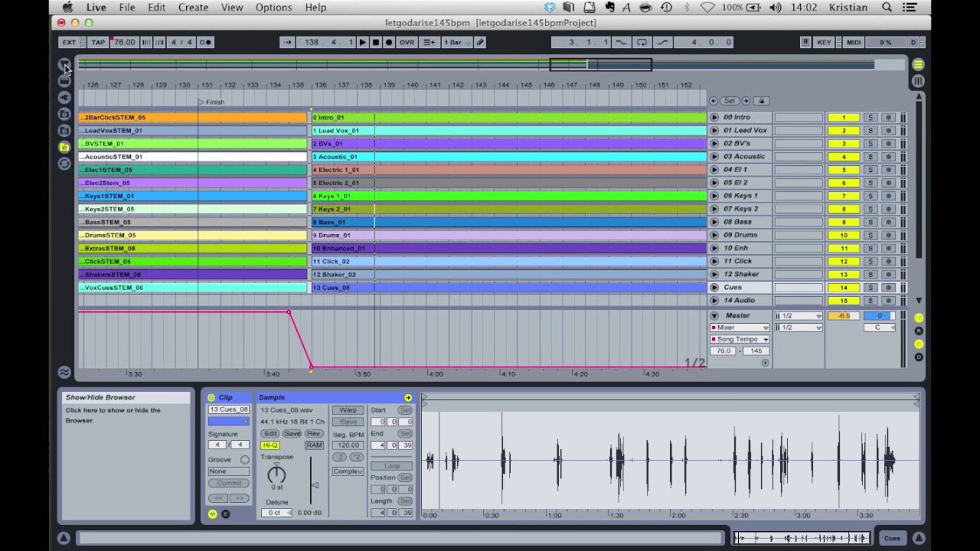Solo the 03 Acoustic track

pyautogui.click(x=870, y=157)
